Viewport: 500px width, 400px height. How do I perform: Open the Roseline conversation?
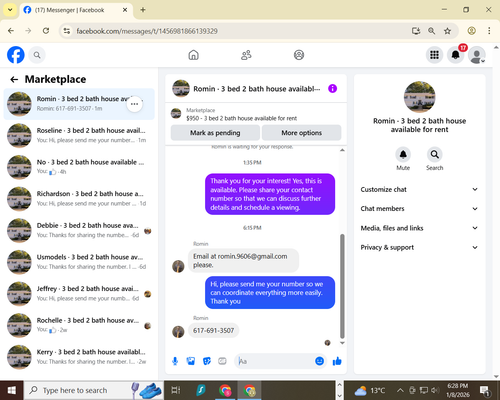point(79,135)
